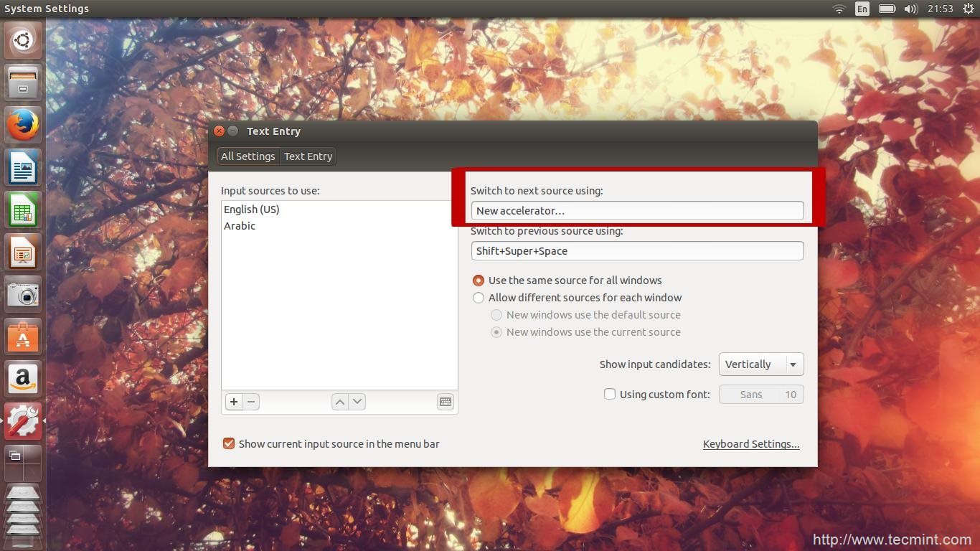Click the Shift+Super+Space shortcut field
Image resolution: width=980 pixels, height=551 pixels.
coord(637,251)
